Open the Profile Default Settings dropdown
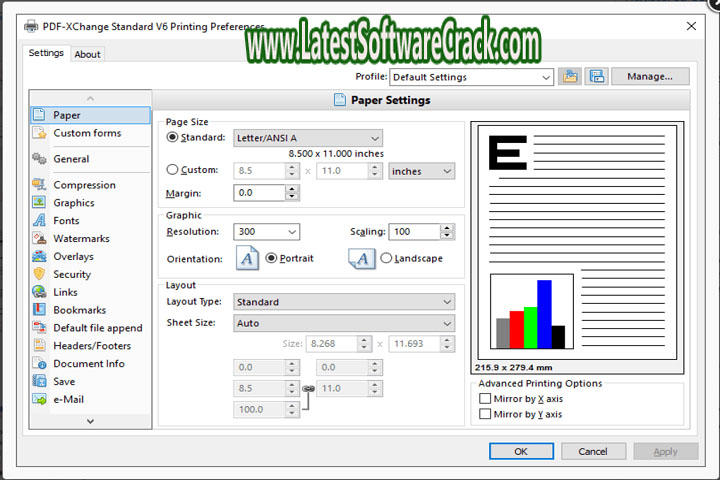This screenshot has width=720, height=480. pos(472,77)
